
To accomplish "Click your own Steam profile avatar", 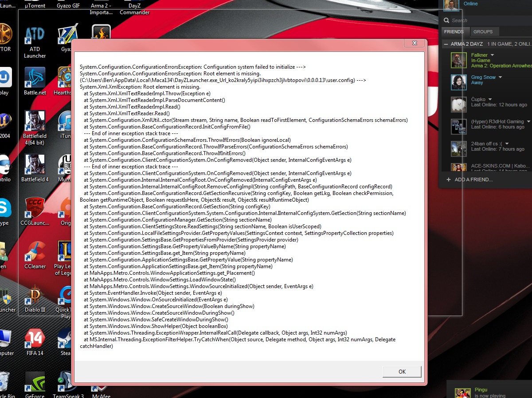I will click(451, 5).
